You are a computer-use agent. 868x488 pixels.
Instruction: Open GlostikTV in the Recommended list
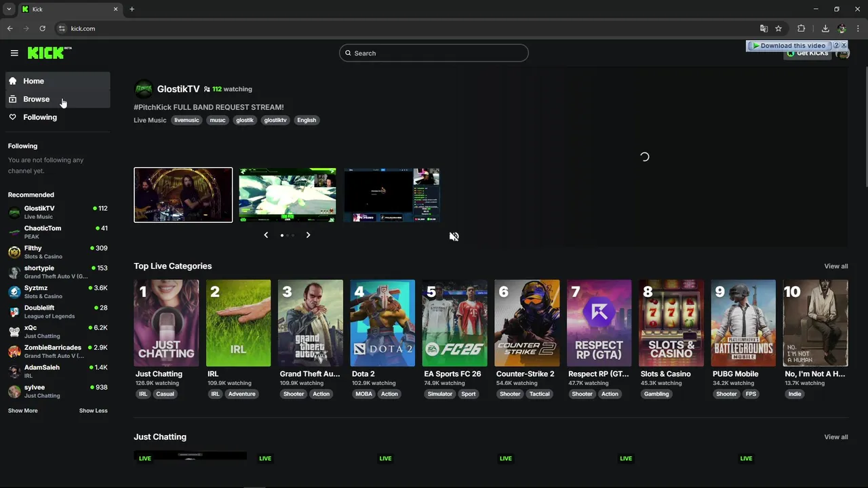[58, 212]
